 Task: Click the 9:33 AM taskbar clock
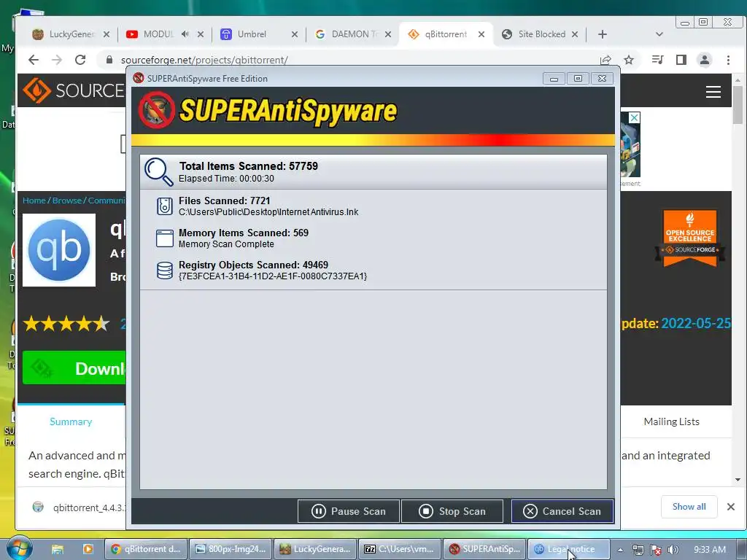[709, 550]
